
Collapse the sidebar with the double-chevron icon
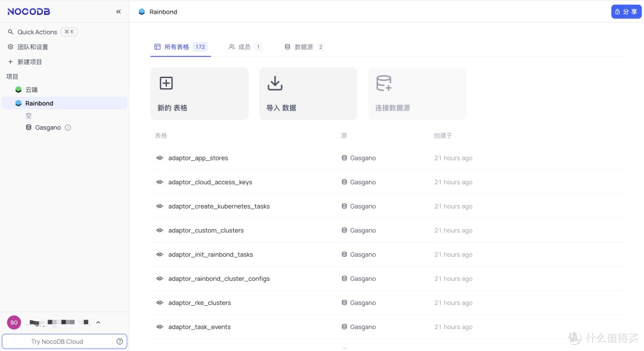(118, 11)
